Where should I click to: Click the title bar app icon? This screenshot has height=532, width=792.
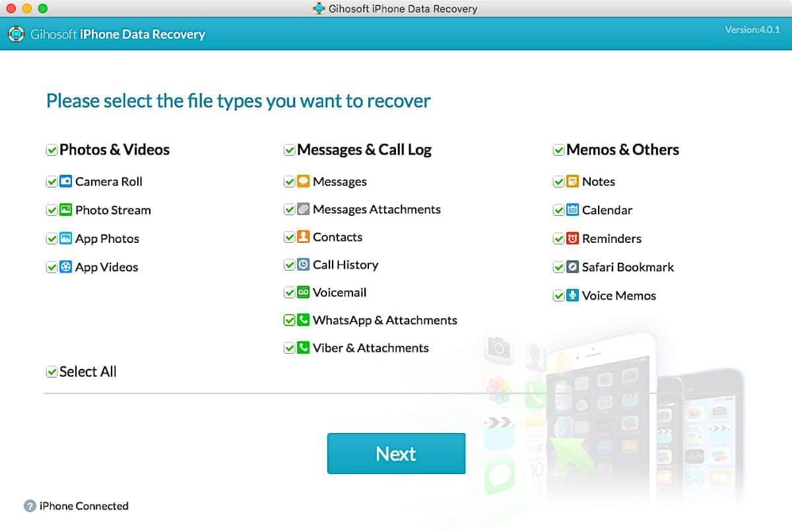319,9
